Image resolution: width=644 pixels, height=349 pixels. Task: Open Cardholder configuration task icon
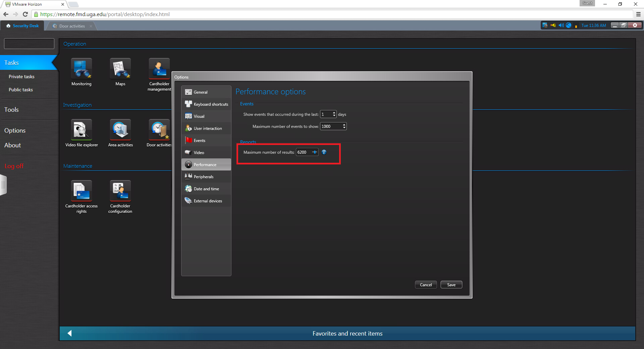120,191
